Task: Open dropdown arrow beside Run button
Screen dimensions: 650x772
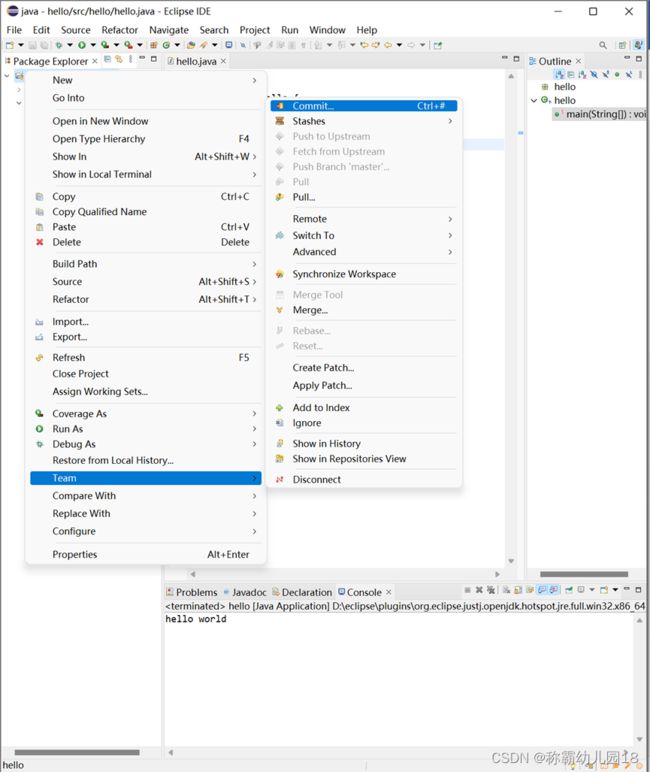Action: [x=93, y=45]
